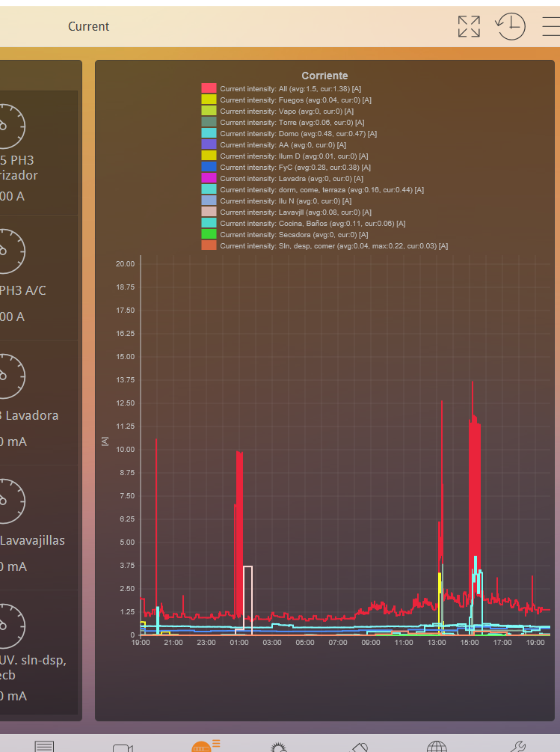This screenshot has height=752, width=560.
Task: Open the globe icon in bottom bar
Action: point(437,747)
